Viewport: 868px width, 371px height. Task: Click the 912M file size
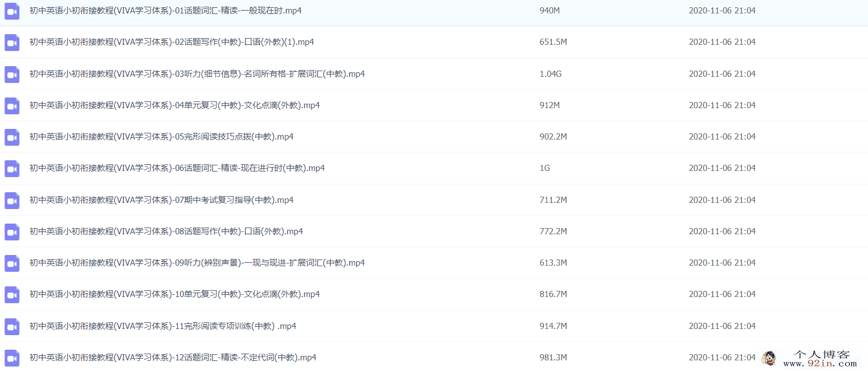pyautogui.click(x=550, y=105)
